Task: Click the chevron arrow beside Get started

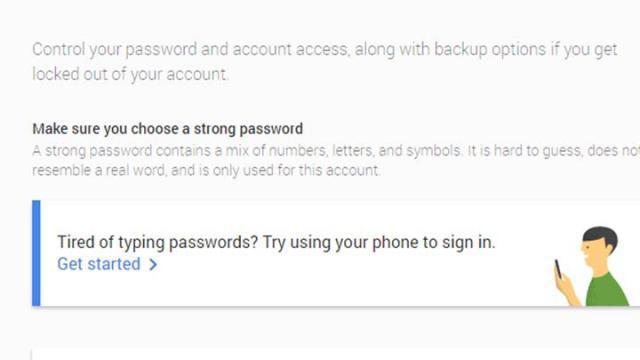Action: pos(153,264)
